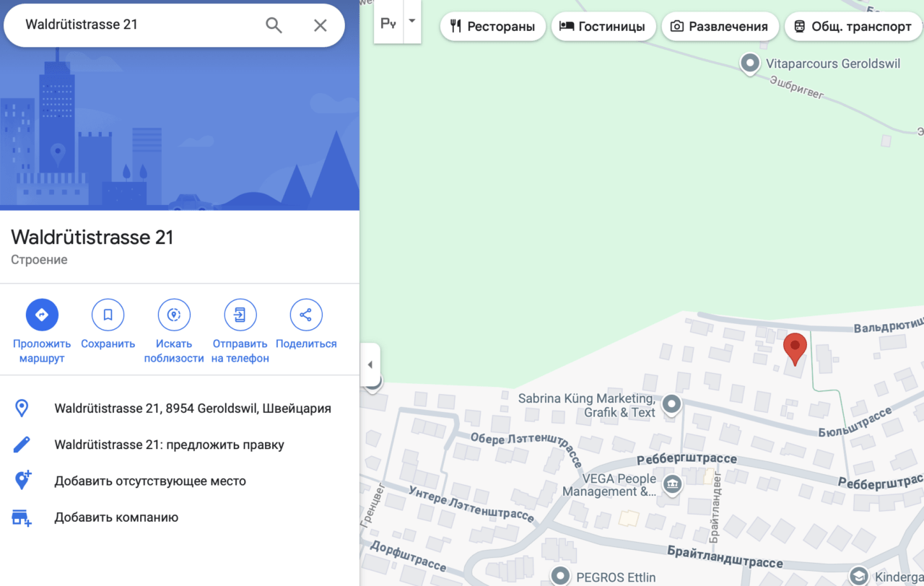Image resolution: width=924 pixels, height=586 pixels.
Task: Select the Гостиницы filter chip
Action: coord(603,27)
